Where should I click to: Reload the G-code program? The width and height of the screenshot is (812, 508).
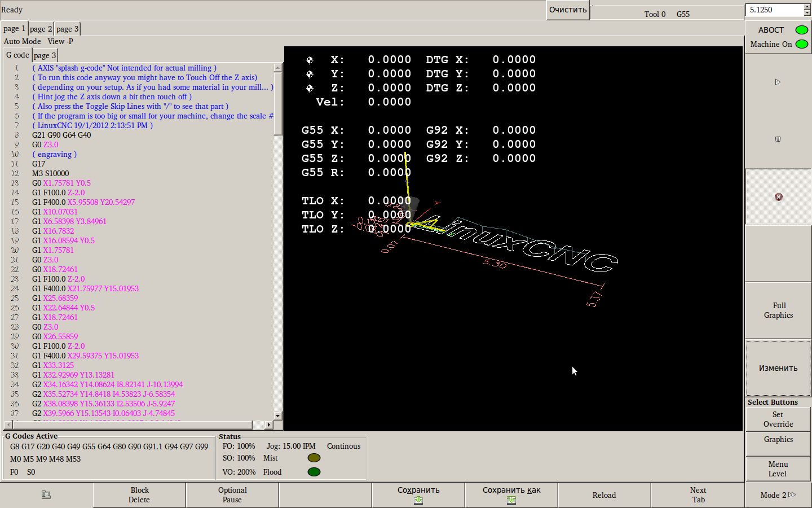coord(604,495)
